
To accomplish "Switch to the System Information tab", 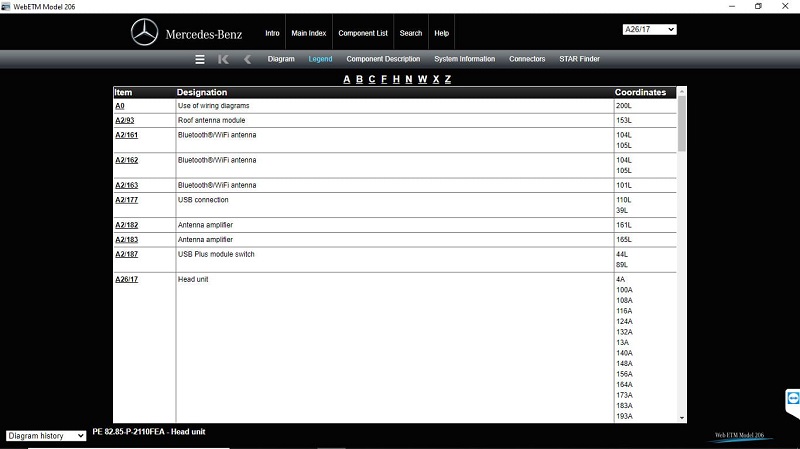I will pos(465,59).
